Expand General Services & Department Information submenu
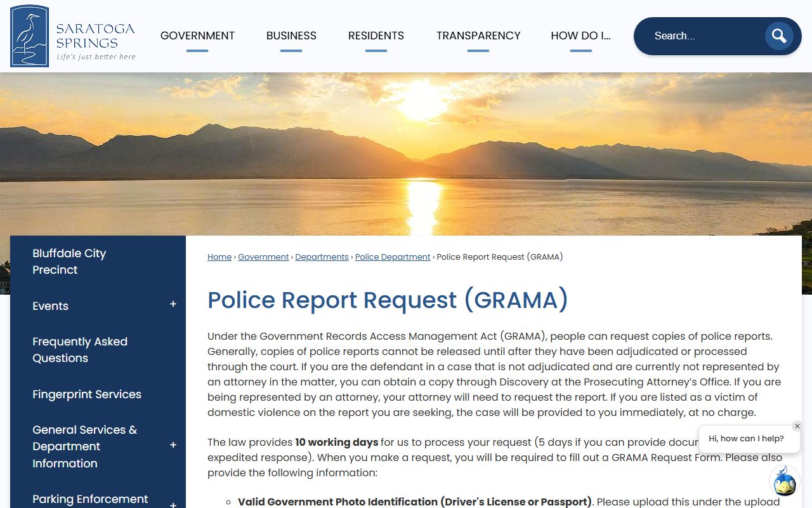The image size is (812, 508). pos(173,446)
